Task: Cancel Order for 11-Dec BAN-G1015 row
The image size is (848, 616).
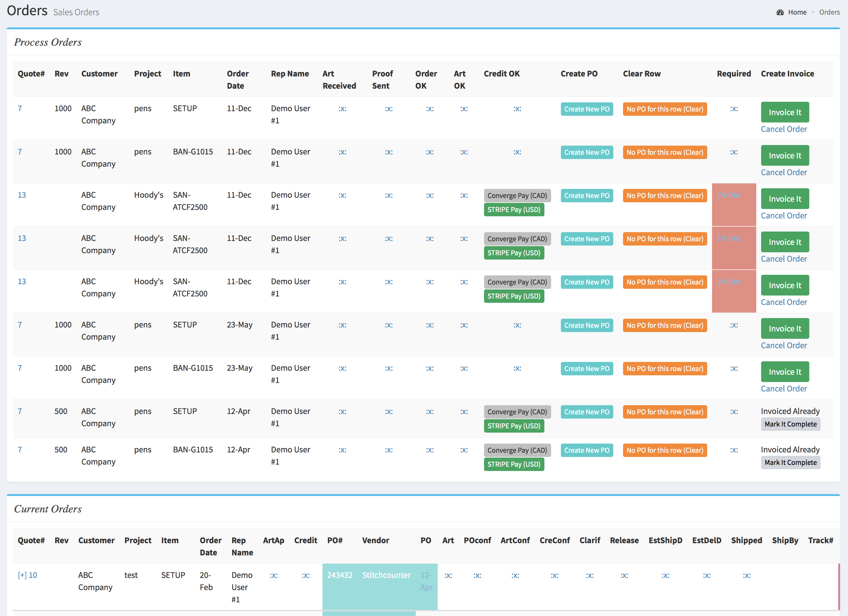Action: click(x=784, y=172)
